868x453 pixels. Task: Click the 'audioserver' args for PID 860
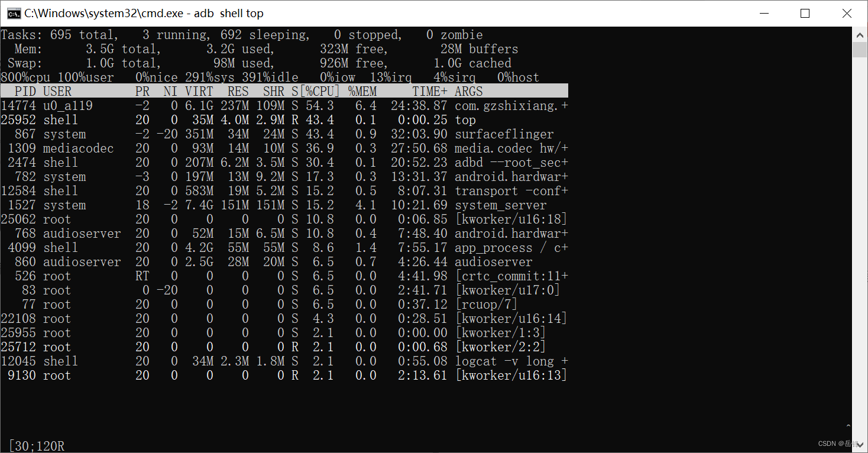point(494,262)
